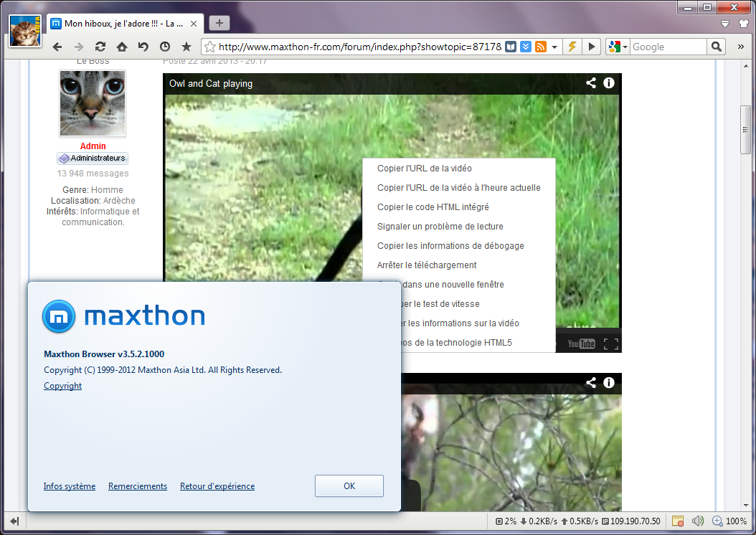This screenshot has width=756, height=535.
Task: Click the CPU usage 2% indicator
Action: tap(506, 521)
